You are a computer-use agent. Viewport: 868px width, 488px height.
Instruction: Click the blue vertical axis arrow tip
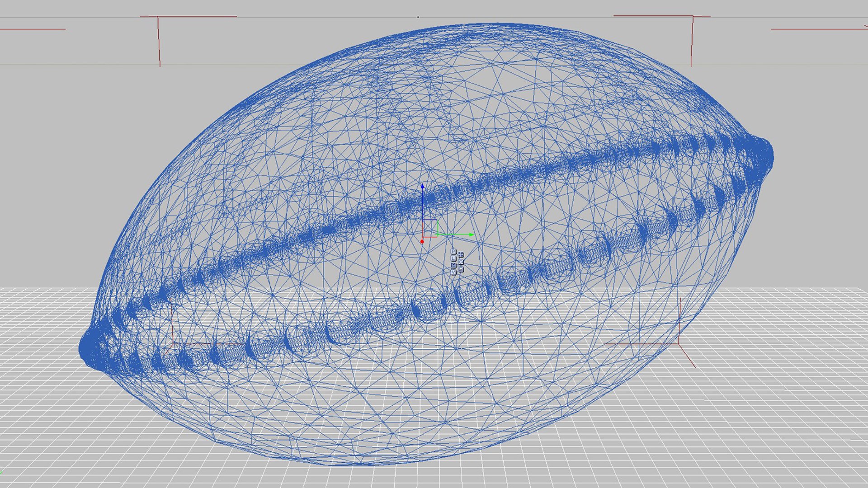422,186
